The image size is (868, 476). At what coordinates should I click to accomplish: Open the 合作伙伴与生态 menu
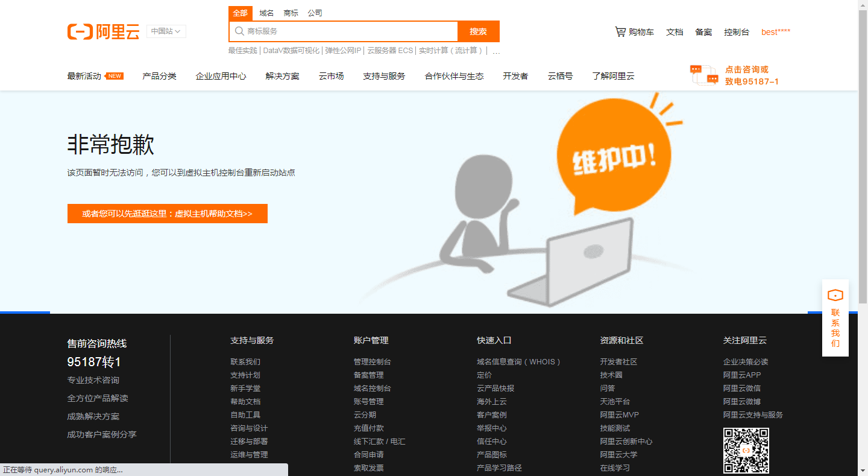pyautogui.click(x=454, y=76)
